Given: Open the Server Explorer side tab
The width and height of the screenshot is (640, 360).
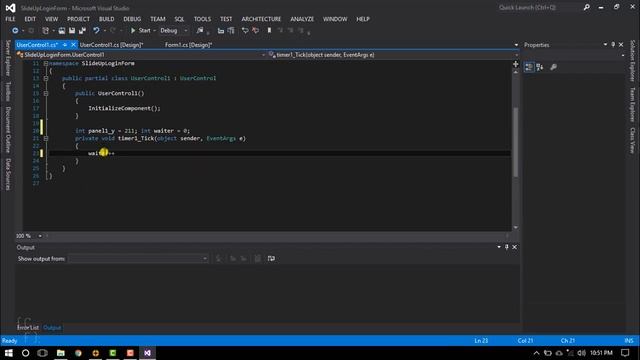Looking at the screenshot, I should (8, 58).
